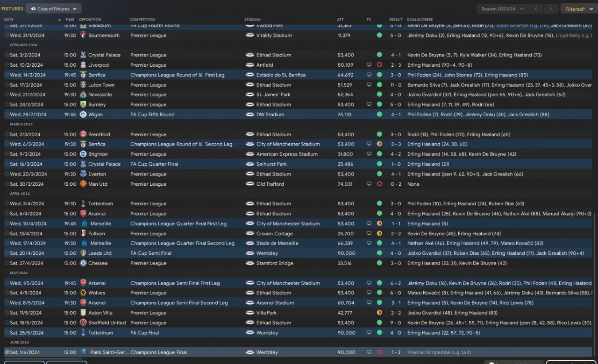Open the Man Utd opposition link
The image size is (598, 364).
click(98, 184)
